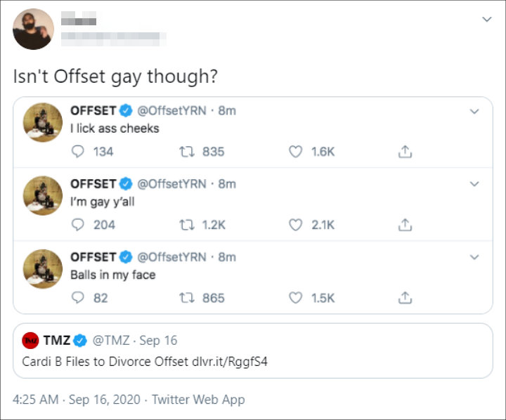
Task: Retweet the tweet with 865 retweets
Action: 187,298
